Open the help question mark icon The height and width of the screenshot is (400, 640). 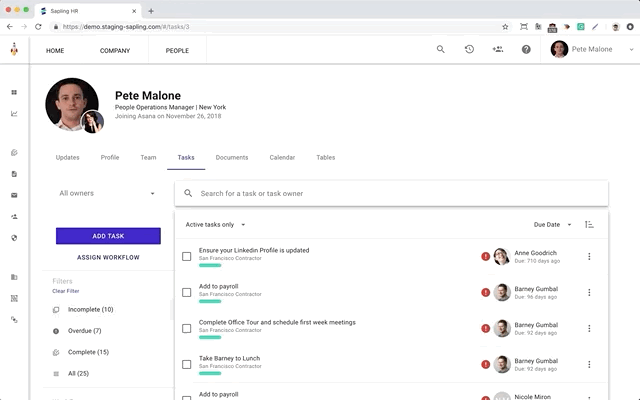click(x=526, y=49)
